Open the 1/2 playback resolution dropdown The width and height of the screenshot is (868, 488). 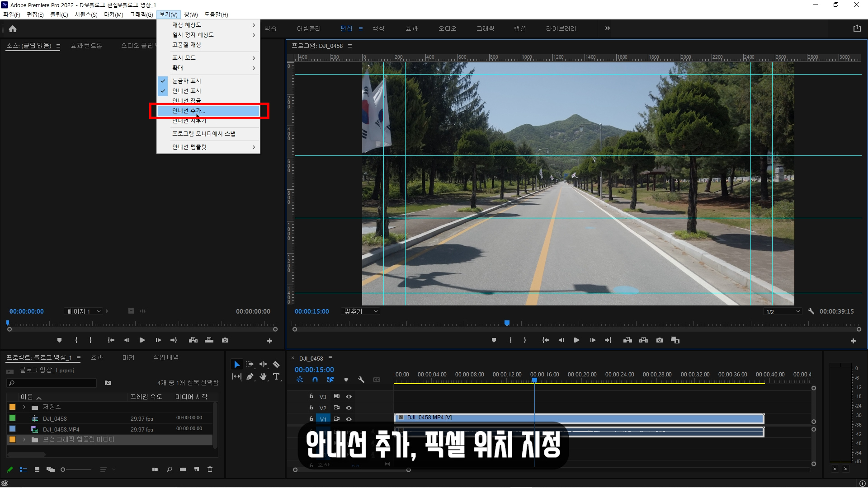[x=783, y=312]
